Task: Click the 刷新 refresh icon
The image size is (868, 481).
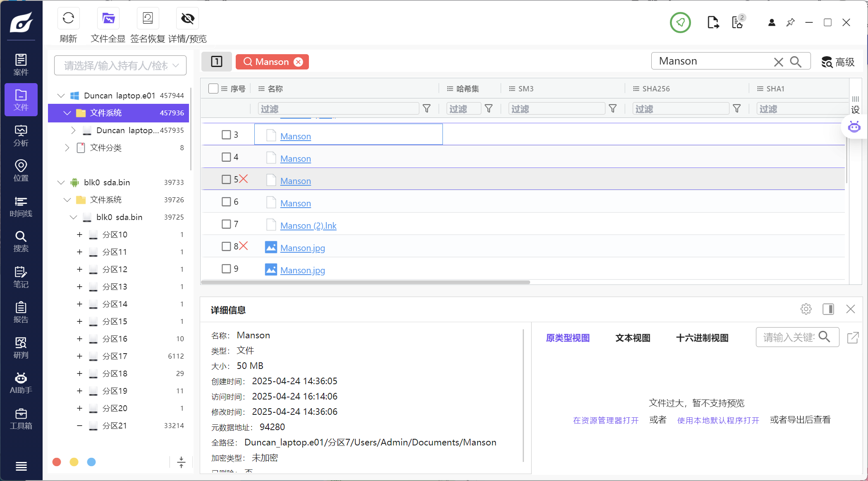Action: [x=68, y=18]
